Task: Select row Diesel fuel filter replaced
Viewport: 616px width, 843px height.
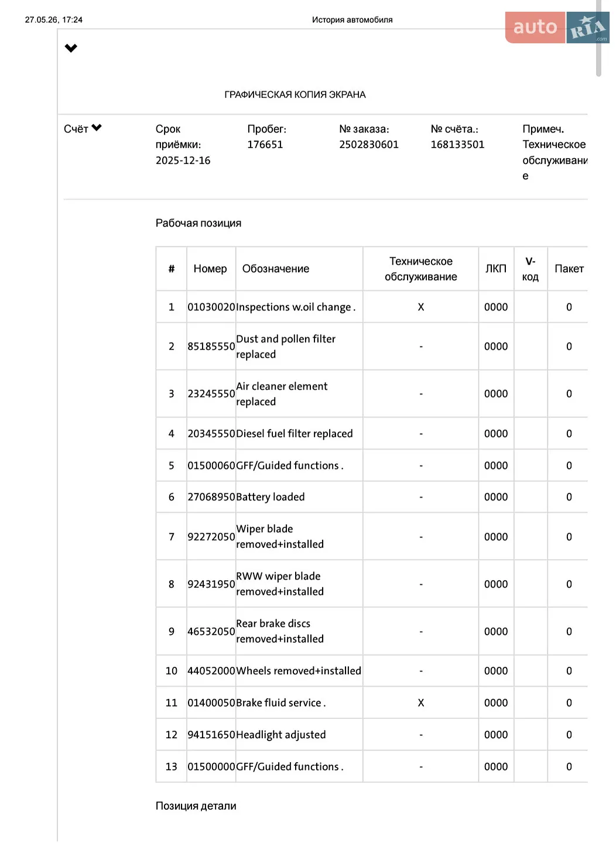Action: [x=372, y=434]
